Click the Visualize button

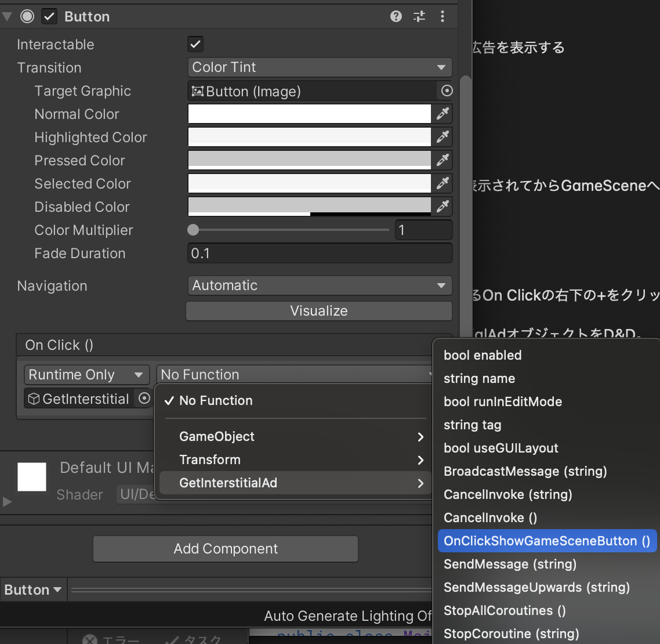coord(318,310)
